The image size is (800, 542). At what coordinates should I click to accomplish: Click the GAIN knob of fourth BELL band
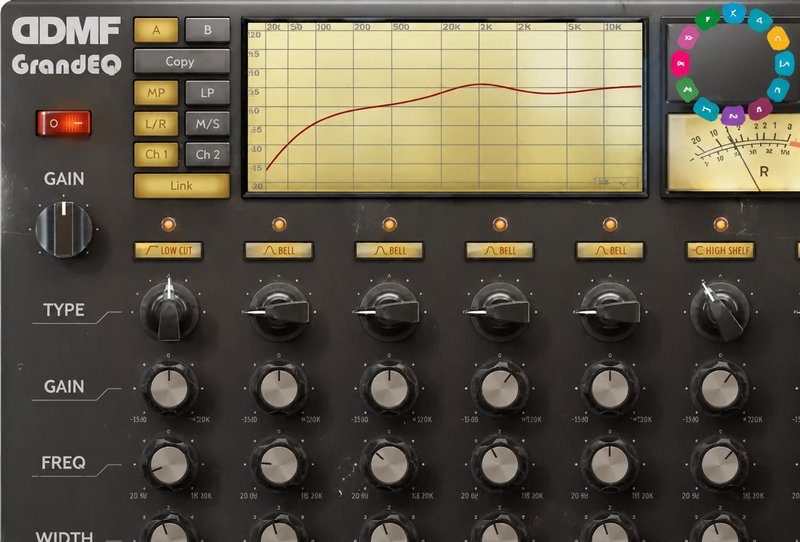tap(610, 388)
